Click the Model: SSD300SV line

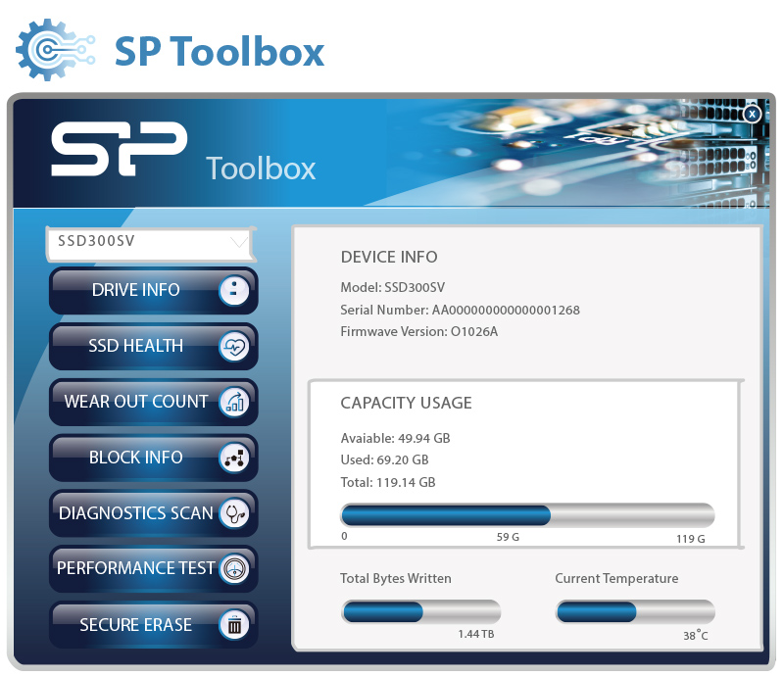pyautogui.click(x=393, y=287)
